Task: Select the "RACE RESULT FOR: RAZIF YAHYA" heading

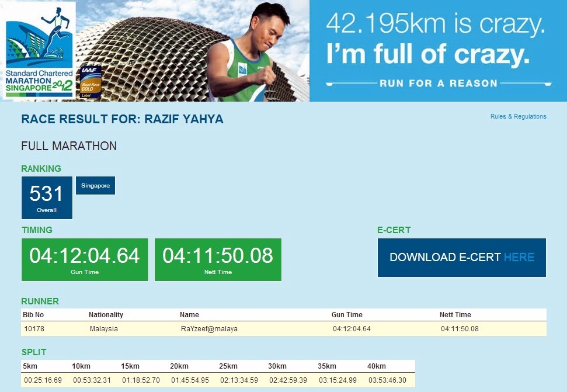Action: [122, 119]
